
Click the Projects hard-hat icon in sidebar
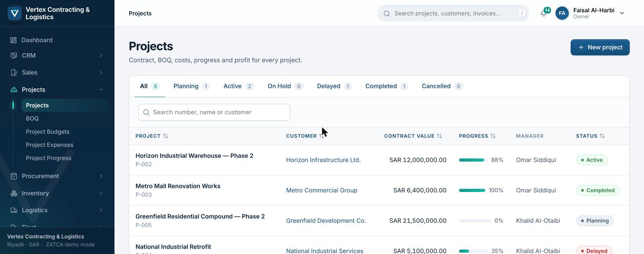pyautogui.click(x=14, y=90)
